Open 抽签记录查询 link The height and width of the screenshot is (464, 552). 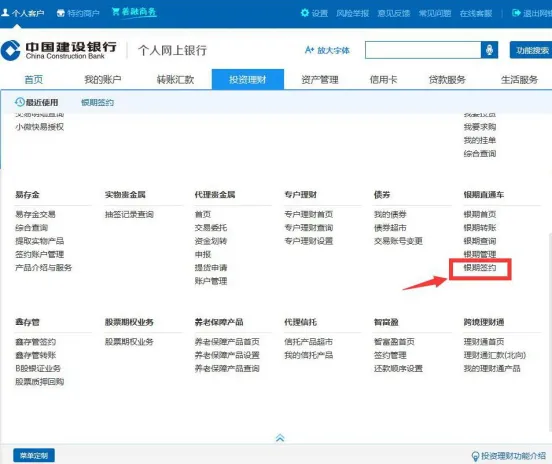pos(129,214)
